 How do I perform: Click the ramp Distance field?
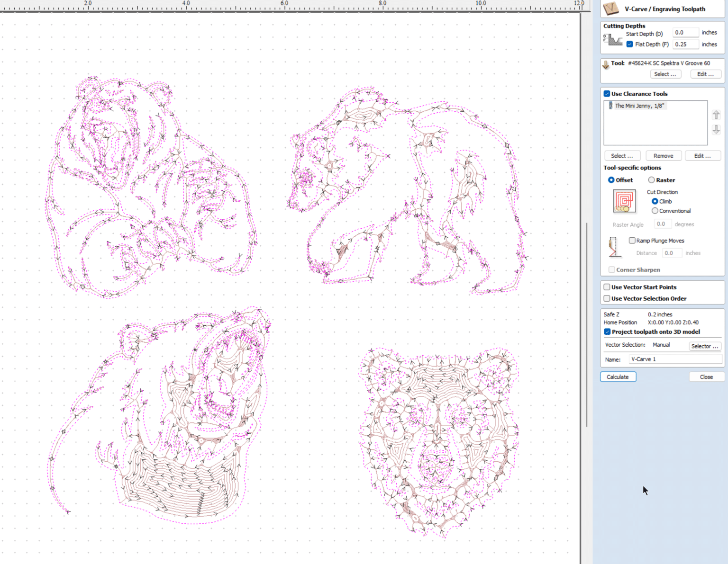672,253
